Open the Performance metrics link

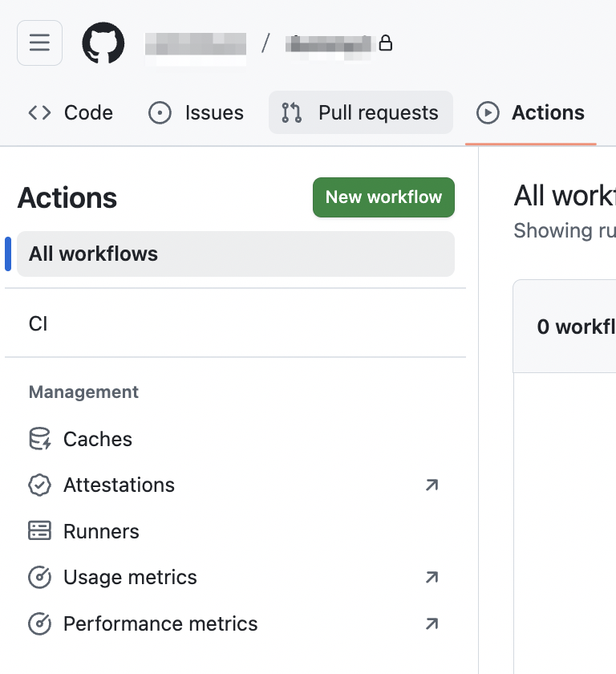pyautogui.click(x=160, y=623)
